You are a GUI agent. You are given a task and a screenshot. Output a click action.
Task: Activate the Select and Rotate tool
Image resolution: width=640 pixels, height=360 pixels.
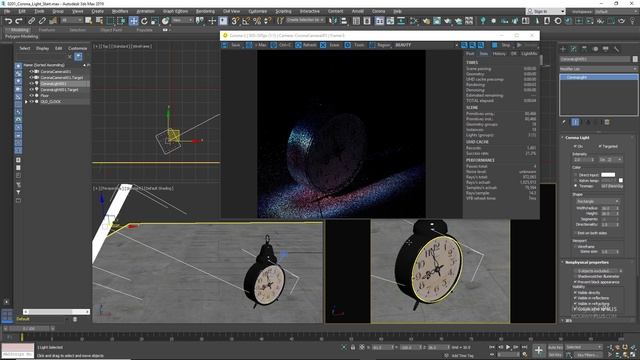[144, 20]
